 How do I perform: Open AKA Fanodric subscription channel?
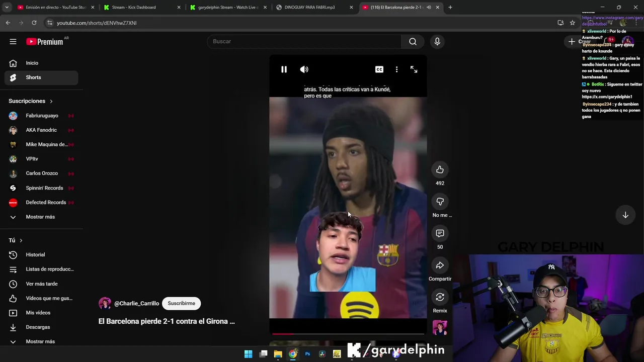pos(42,130)
